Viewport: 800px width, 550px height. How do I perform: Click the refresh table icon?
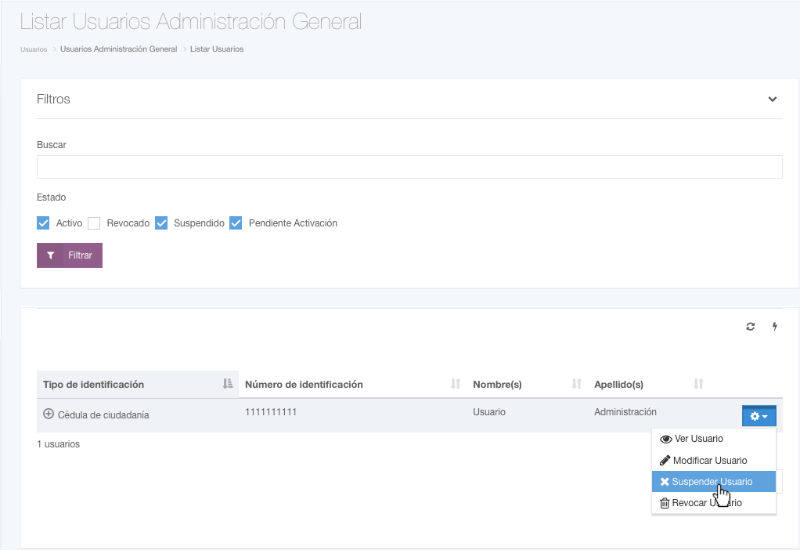coord(750,327)
